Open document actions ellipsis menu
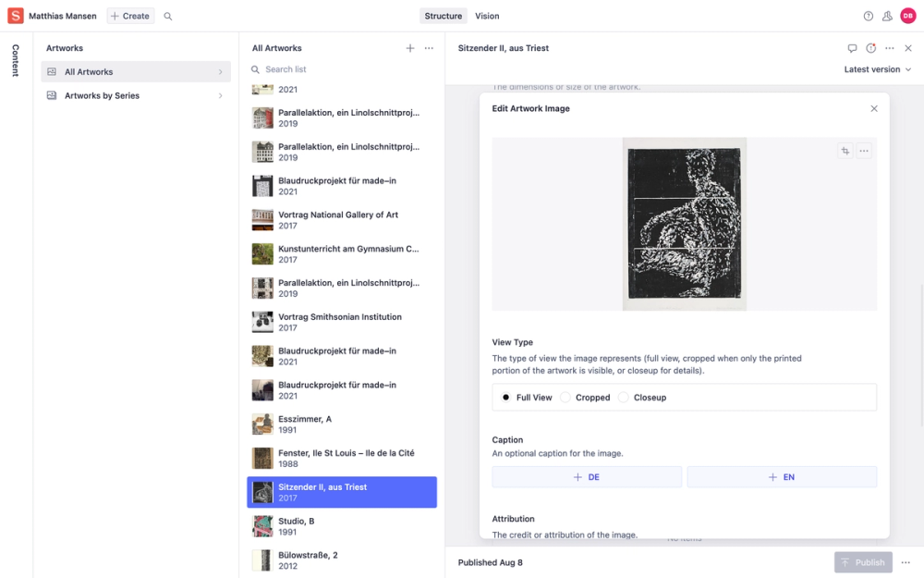Viewport: 924px width, 578px height. click(x=889, y=48)
